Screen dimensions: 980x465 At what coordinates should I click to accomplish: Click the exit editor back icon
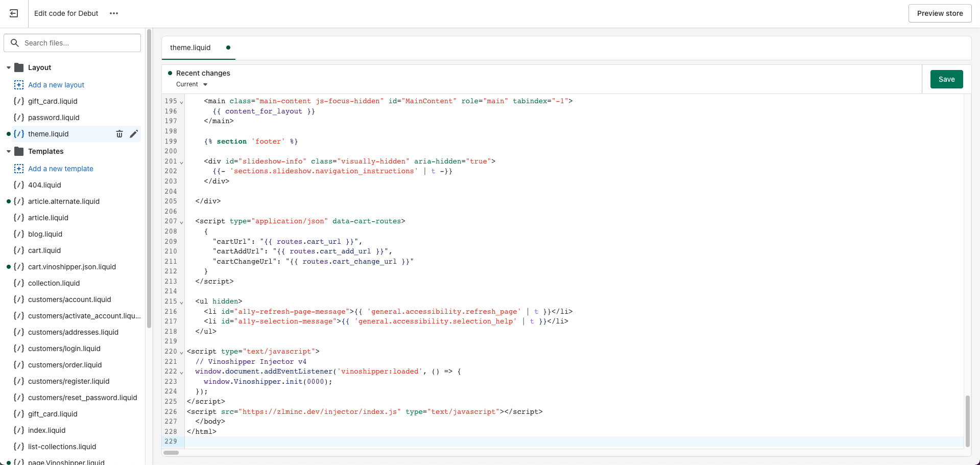coord(14,13)
